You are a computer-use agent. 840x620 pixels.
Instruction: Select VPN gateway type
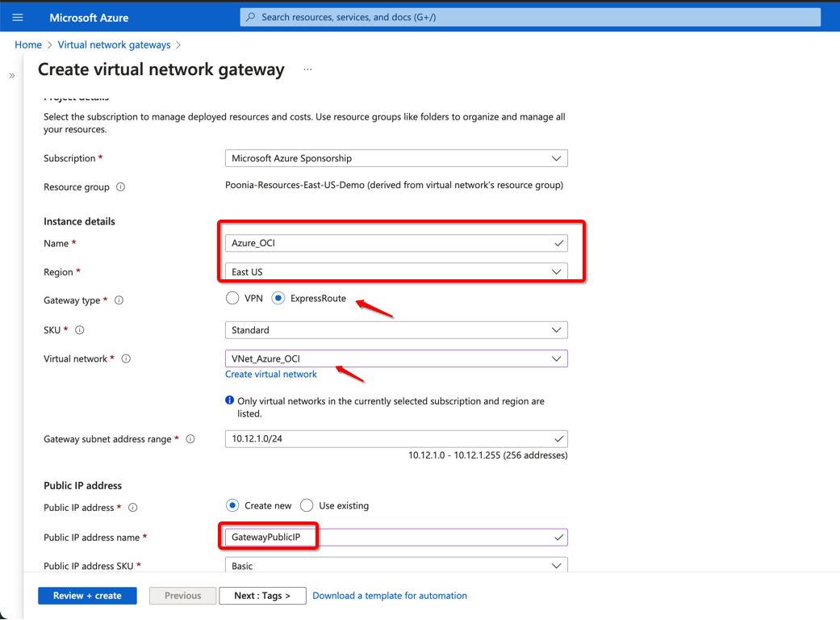232,299
